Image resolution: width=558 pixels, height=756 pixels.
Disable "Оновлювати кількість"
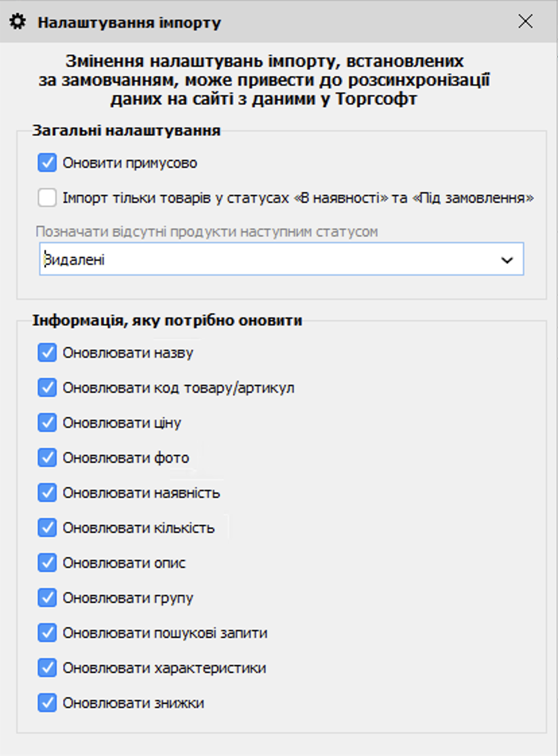46,528
